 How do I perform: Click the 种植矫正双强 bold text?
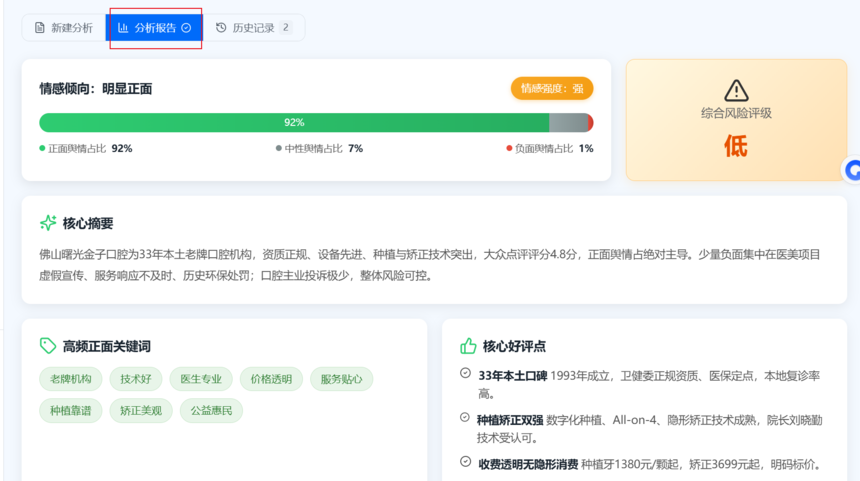[x=510, y=420]
